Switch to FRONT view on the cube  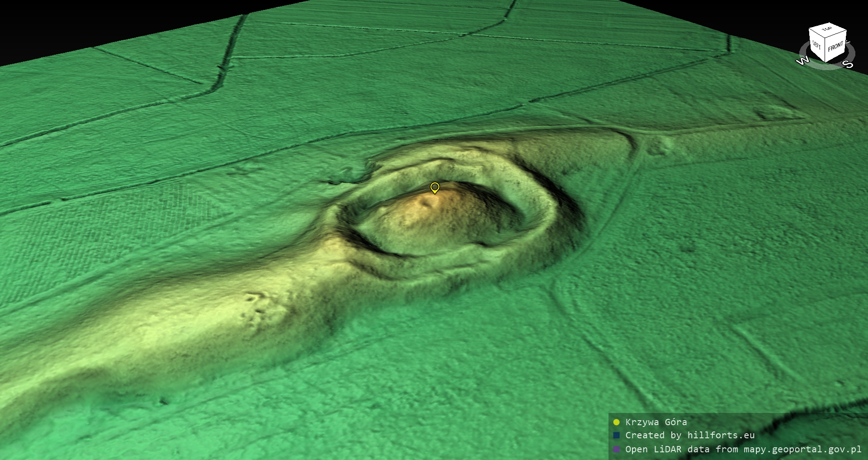click(835, 47)
